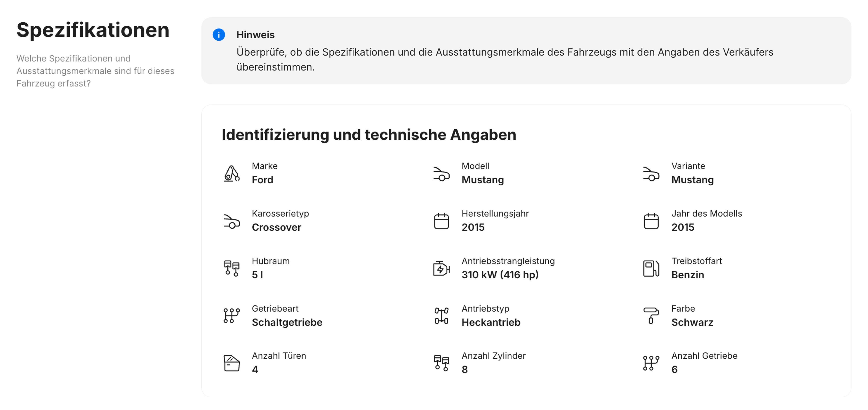Click the value 4 under Anzahl Türen
Viewport: 868px width, 410px height.
tap(255, 369)
